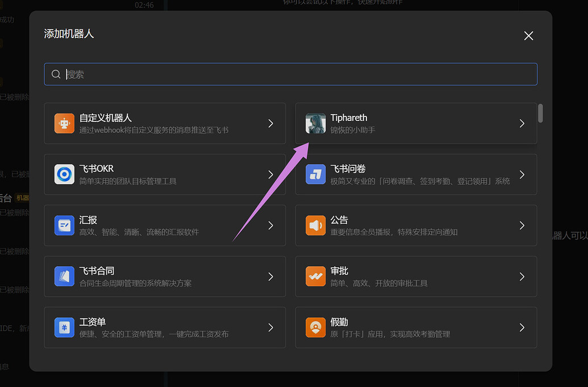Expand the 飞书OKR row chevron
588x387 pixels.
pos(271,174)
